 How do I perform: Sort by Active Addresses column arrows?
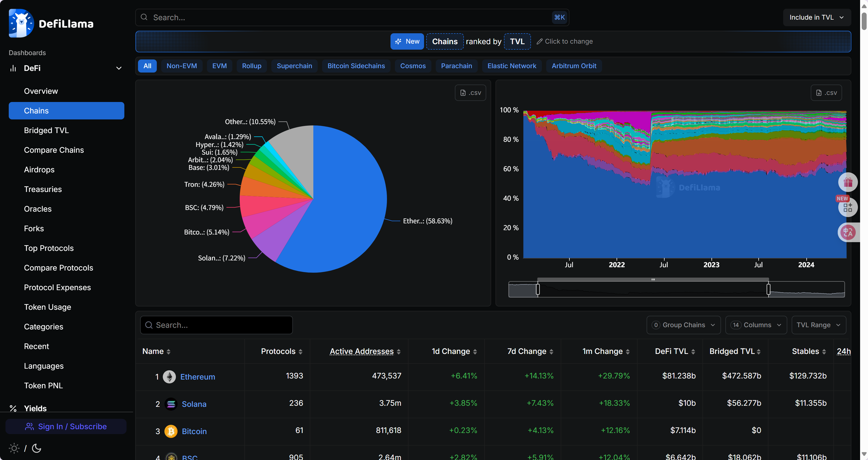coord(399,352)
